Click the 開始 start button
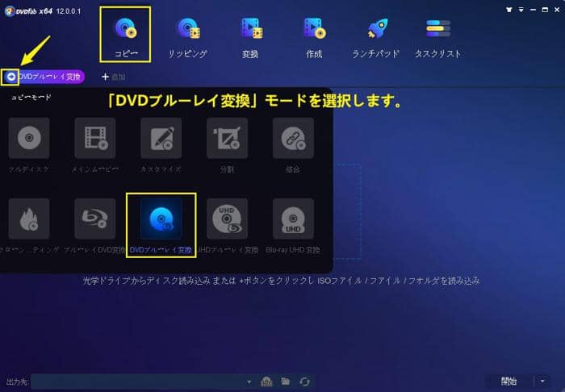 (508, 382)
